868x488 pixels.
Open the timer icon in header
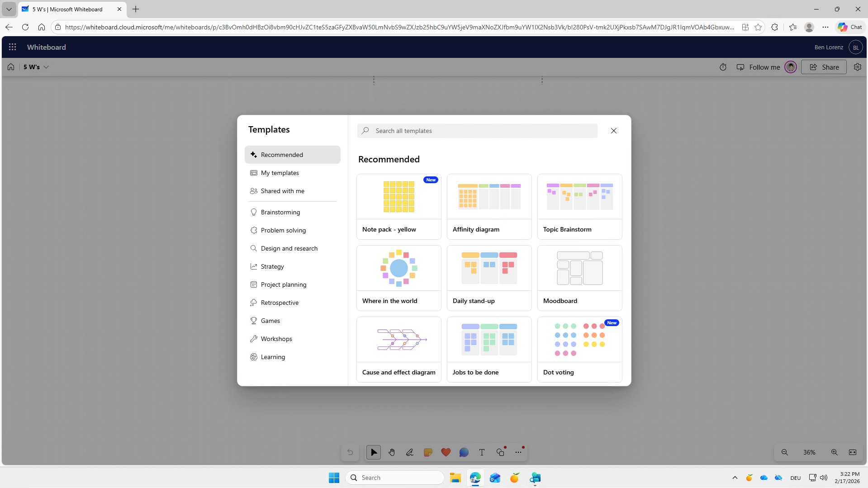coord(723,67)
